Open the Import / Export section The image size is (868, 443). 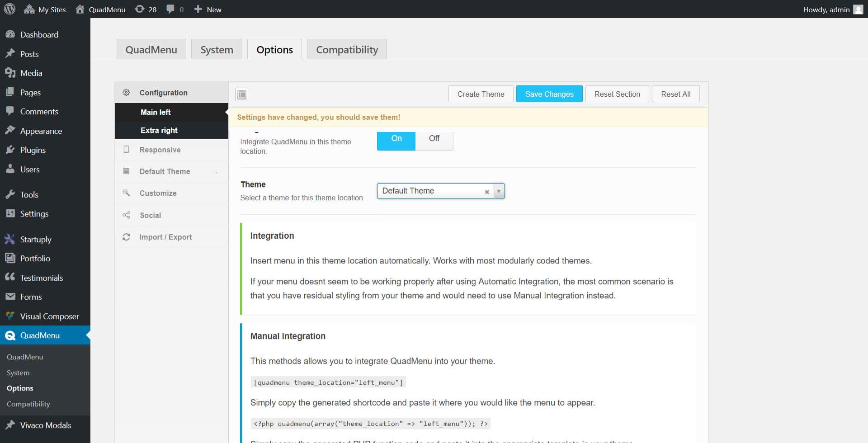[x=171, y=237]
